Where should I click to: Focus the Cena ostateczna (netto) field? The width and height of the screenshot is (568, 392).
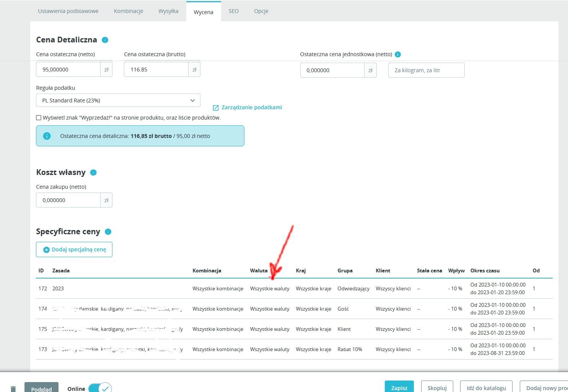pyautogui.click(x=68, y=70)
